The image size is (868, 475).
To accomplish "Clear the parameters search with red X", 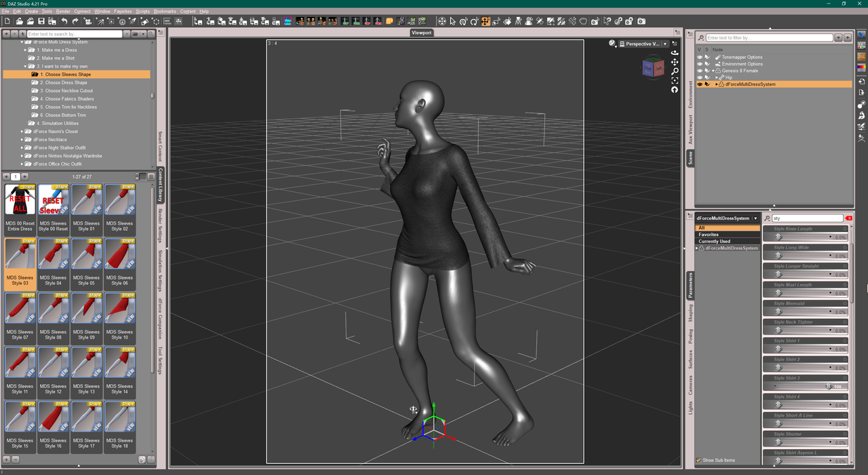I will pos(848,218).
